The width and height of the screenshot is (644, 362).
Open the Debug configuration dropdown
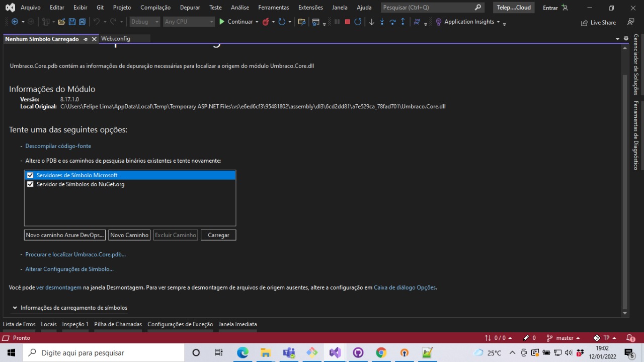tap(145, 22)
